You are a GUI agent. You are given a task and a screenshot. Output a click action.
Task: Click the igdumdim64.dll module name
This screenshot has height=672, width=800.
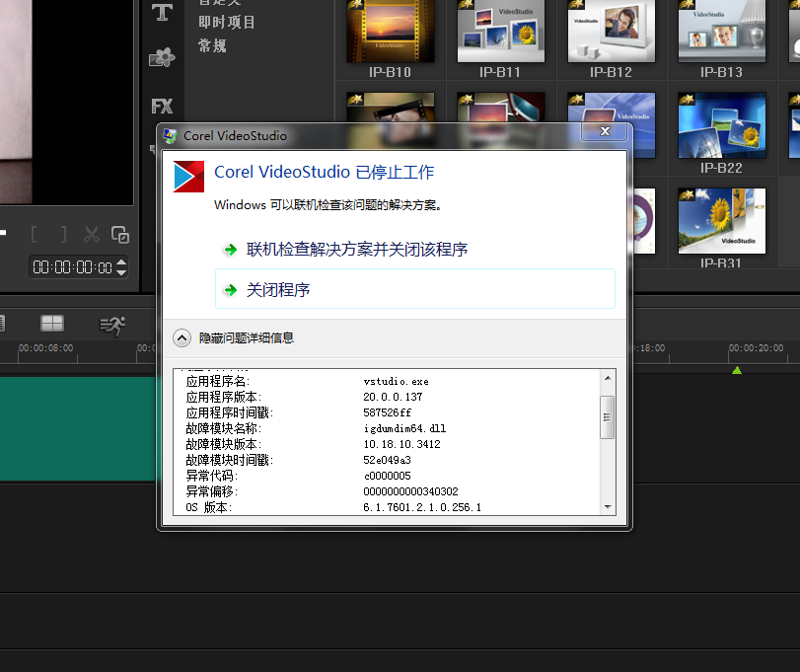pyautogui.click(x=404, y=428)
